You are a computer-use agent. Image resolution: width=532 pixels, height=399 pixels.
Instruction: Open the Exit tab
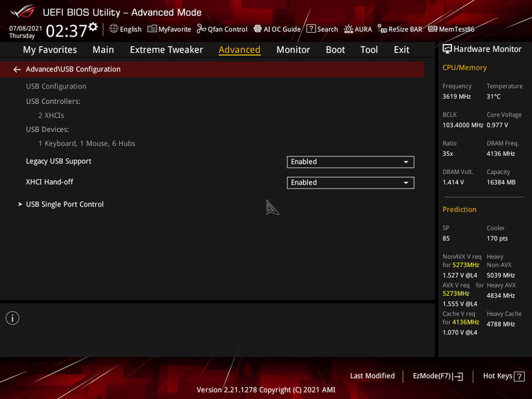tap(401, 50)
